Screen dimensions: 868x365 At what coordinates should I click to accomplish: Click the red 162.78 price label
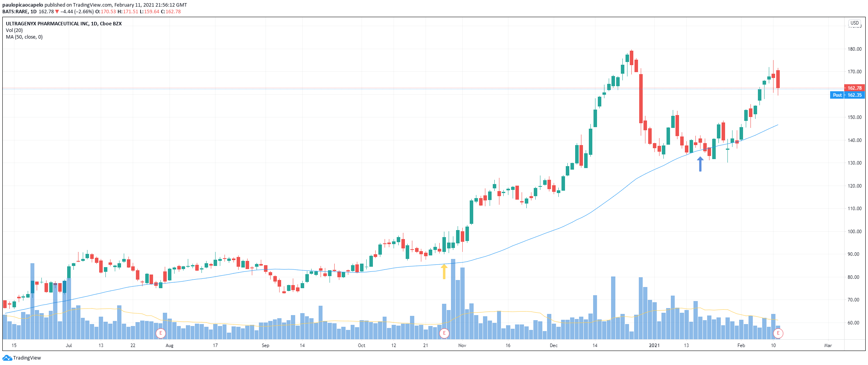(854, 88)
